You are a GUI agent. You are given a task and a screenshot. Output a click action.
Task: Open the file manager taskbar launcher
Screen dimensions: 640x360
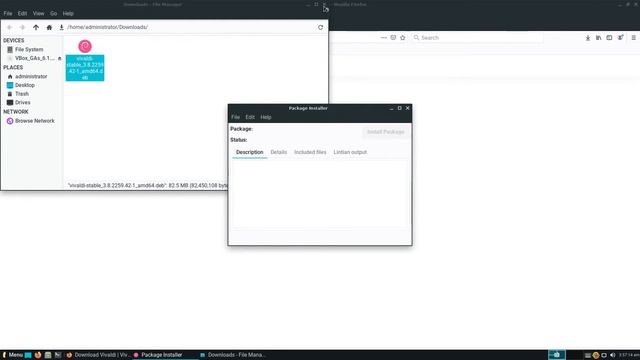48,355
